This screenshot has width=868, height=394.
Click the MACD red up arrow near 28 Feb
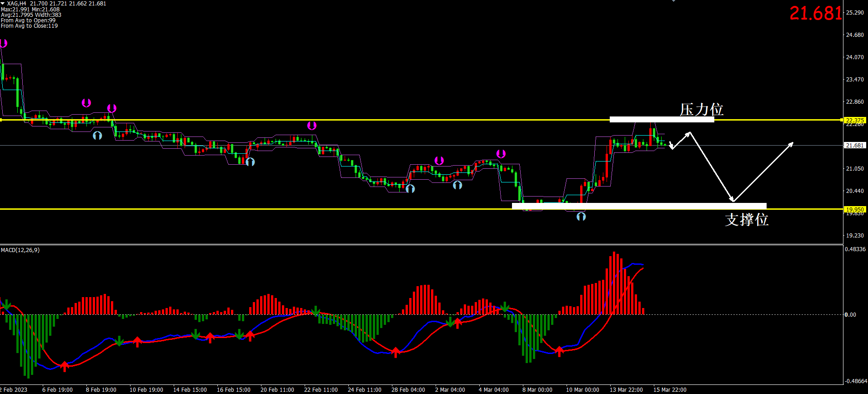point(396,352)
